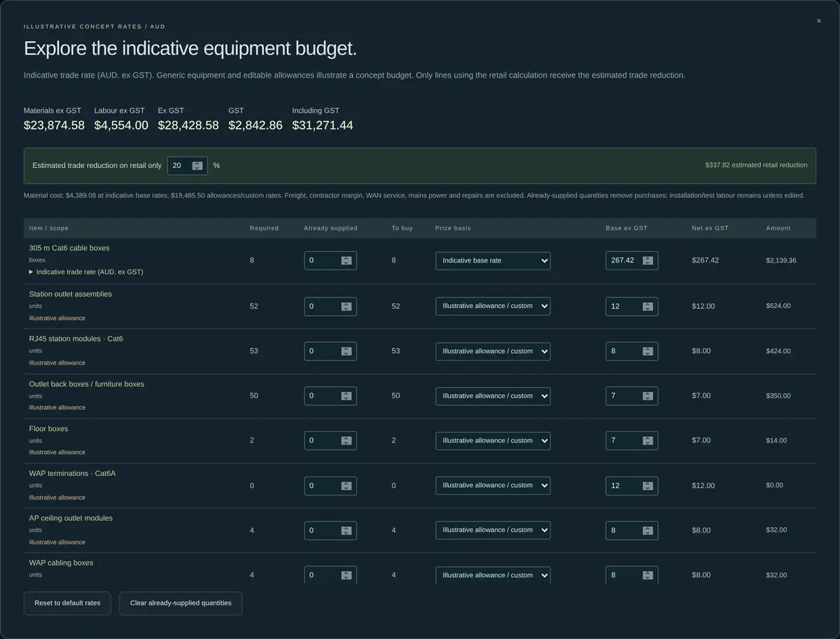Focus Already supplied field for Floor boxes
The image size is (840, 639).
pos(330,440)
